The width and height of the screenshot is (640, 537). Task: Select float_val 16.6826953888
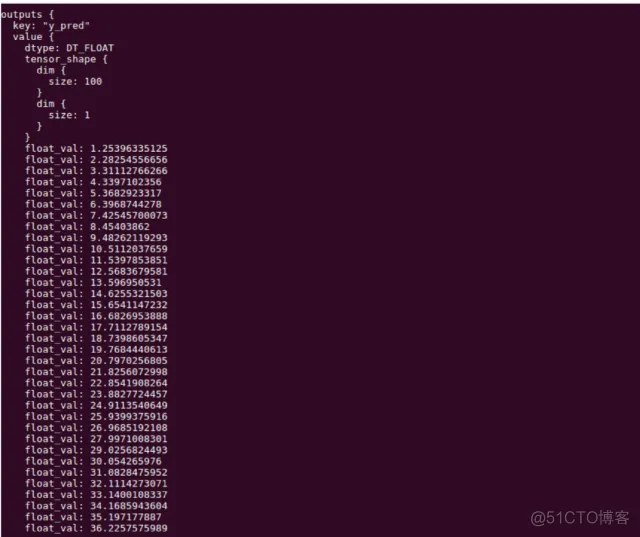click(x=96, y=316)
